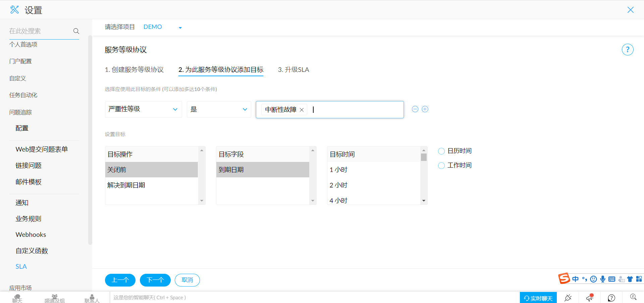Image resolution: width=644 pixels, height=303 pixels.
Task: Switch to the 3. 升级SLA tab
Action: [293, 70]
